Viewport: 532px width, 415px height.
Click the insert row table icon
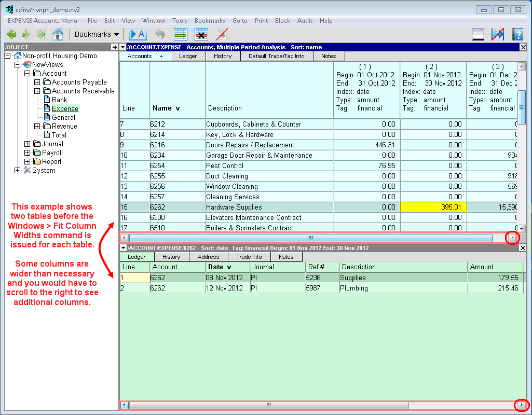[181, 34]
